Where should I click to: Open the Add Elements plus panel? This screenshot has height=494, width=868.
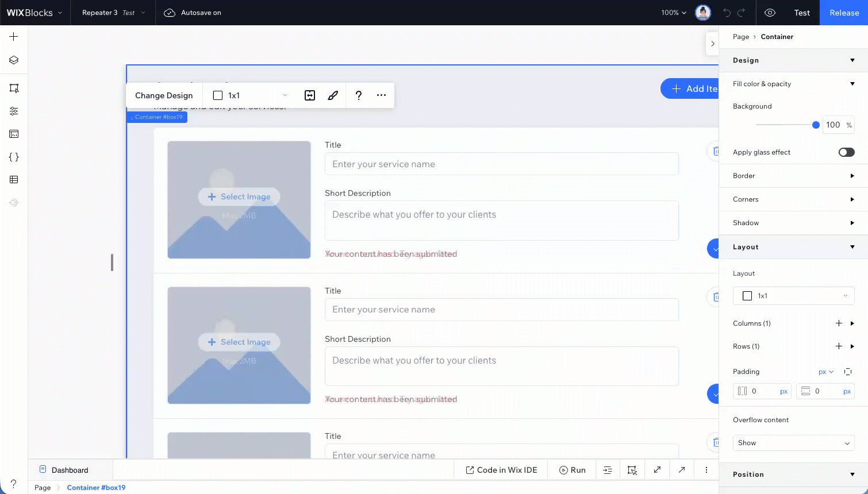[x=14, y=37]
